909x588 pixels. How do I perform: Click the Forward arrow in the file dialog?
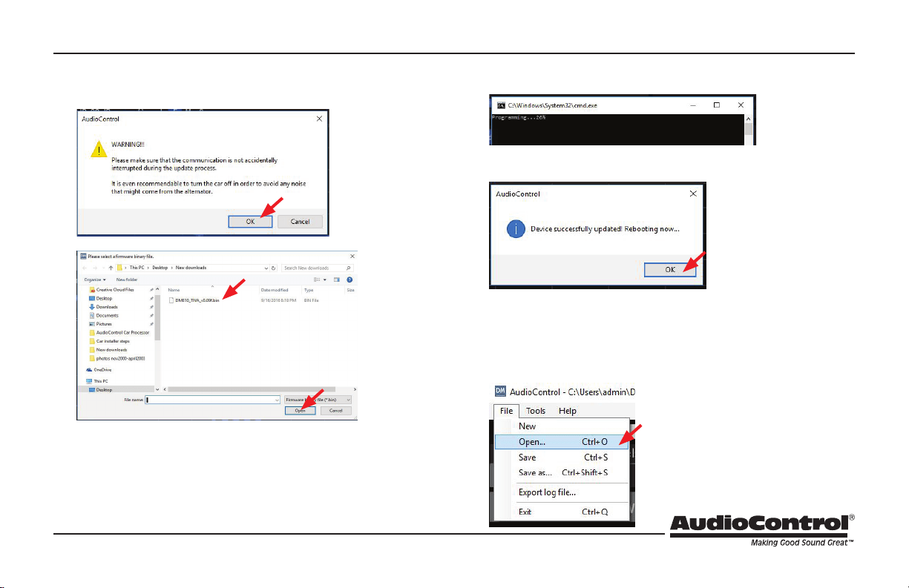point(95,268)
